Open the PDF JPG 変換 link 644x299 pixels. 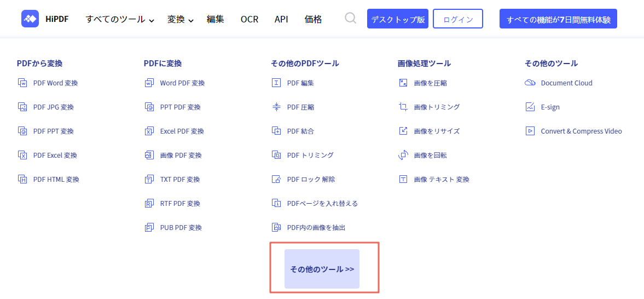[54, 107]
